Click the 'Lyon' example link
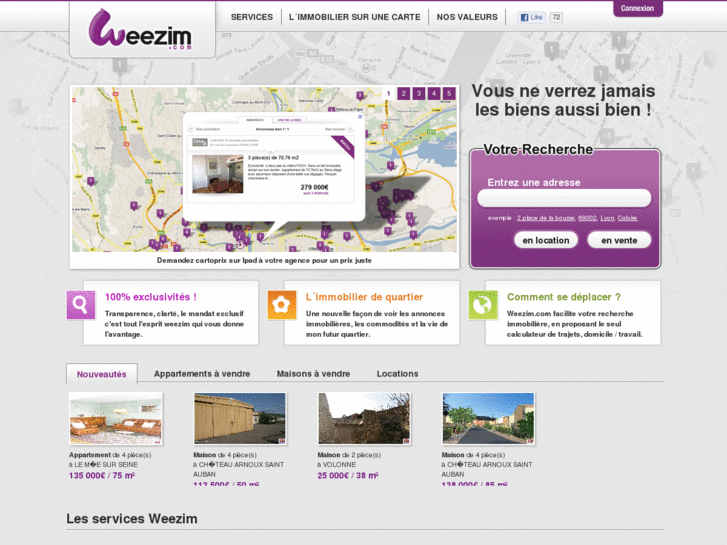727x545 pixels. pyautogui.click(x=607, y=218)
